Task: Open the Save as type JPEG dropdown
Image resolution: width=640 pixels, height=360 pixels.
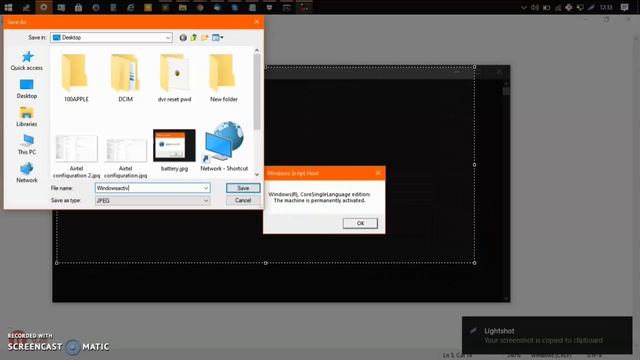Action: click(x=153, y=200)
